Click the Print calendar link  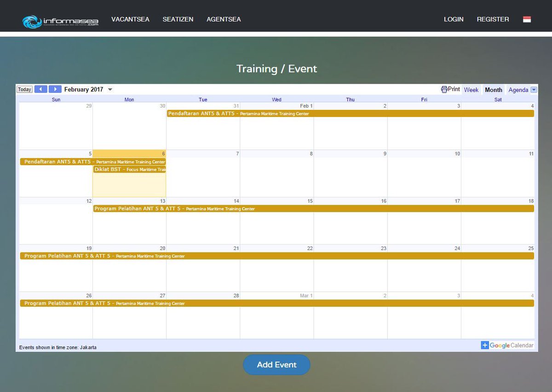click(450, 89)
